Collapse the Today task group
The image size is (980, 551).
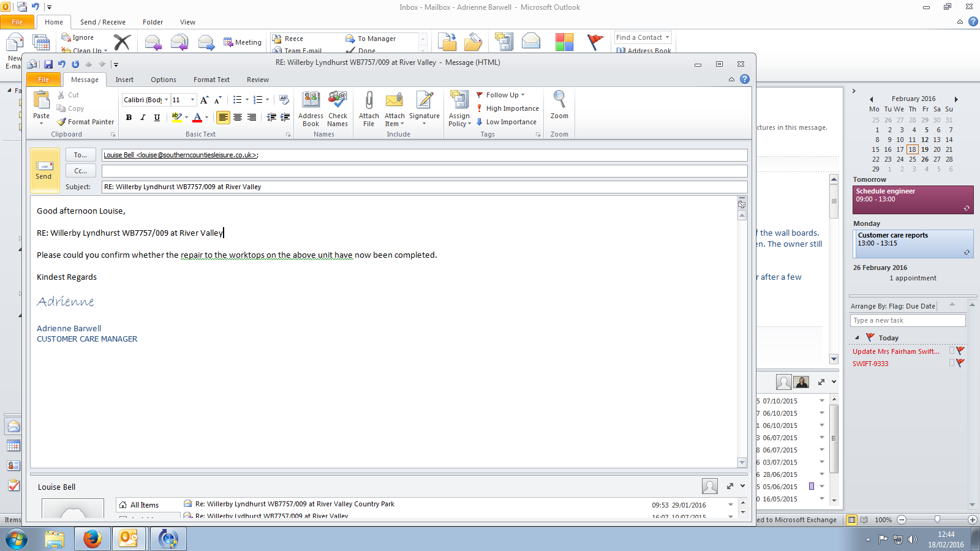857,337
